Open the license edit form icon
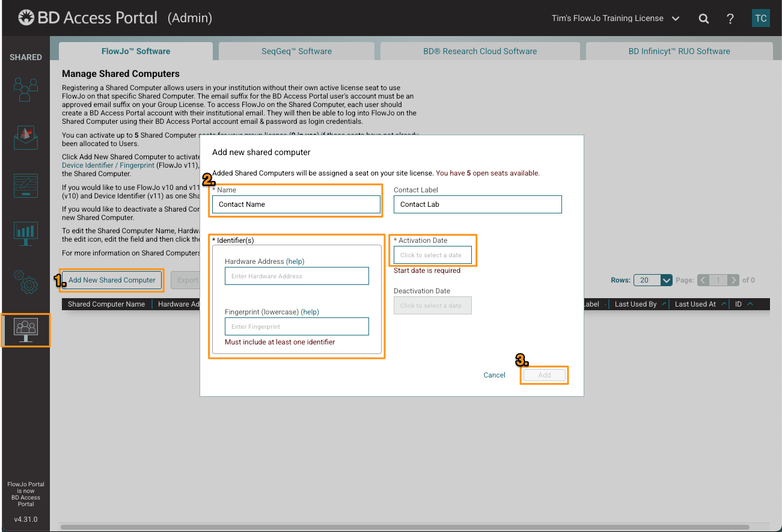Image resolution: width=782 pixels, height=532 pixels. (x=25, y=186)
